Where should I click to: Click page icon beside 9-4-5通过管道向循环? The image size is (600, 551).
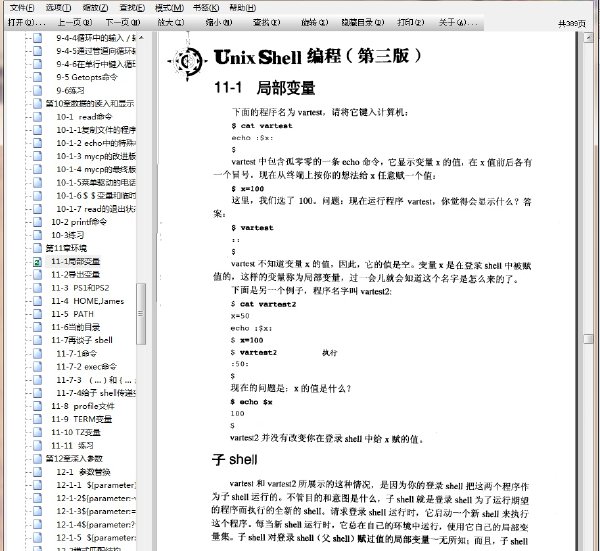[x=37, y=51]
